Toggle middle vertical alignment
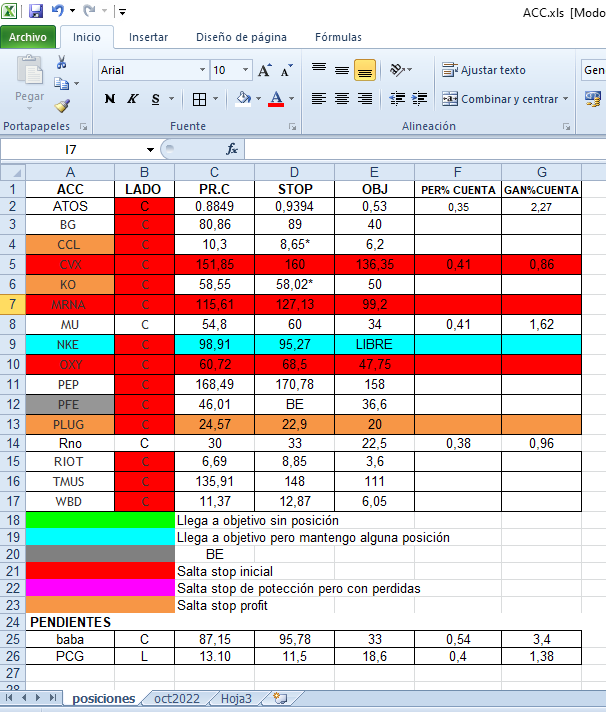606x712 pixels. click(342, 70)
